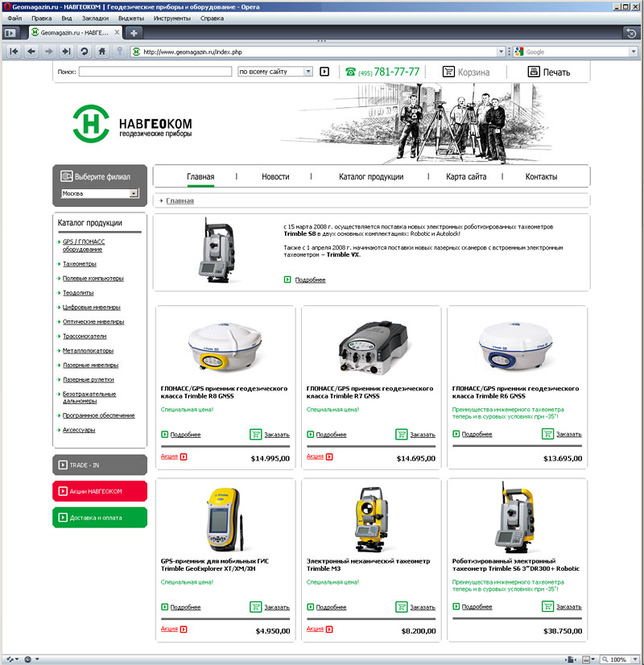
Task: Click Акция red arrow under Trimble R7
Action: (x=329, y=456)
